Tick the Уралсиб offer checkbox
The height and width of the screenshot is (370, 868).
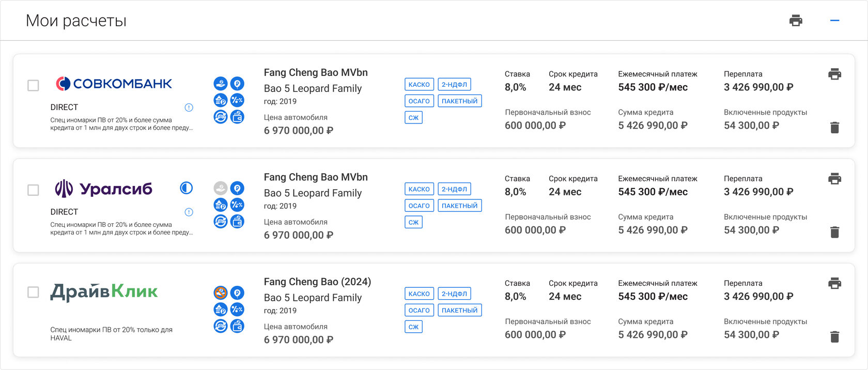coord(33,190)
